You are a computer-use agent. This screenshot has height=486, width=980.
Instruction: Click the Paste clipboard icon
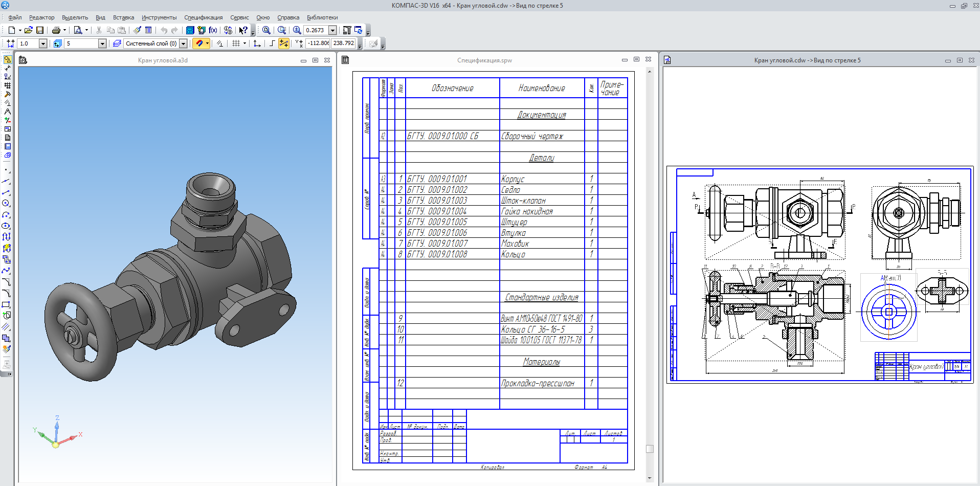[x=122, y=30]
